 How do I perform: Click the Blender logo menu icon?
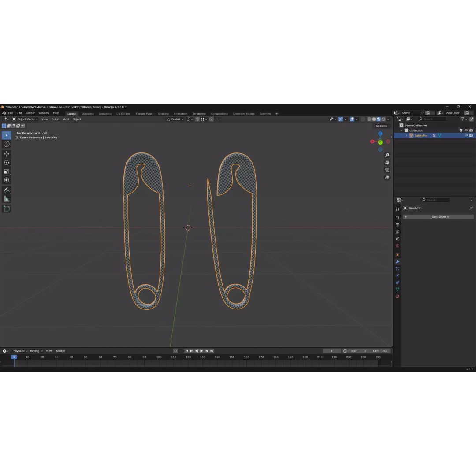4,113
